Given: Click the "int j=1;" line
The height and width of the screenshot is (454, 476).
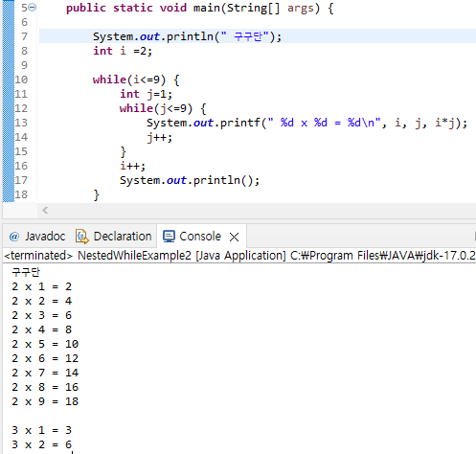Looking at the screenshot, I should click(x=146, y=94).
